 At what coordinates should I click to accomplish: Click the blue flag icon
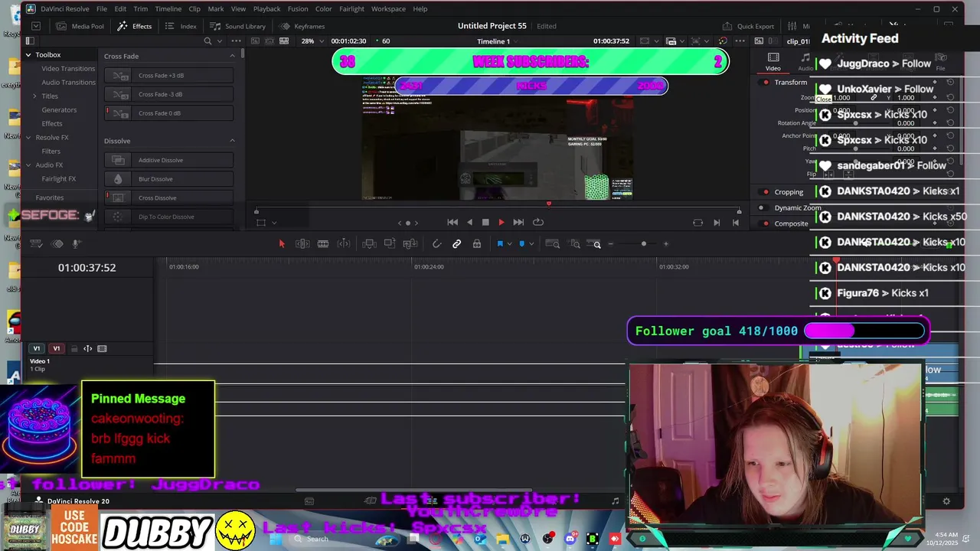pyautogui.click(x=500, y=244)
